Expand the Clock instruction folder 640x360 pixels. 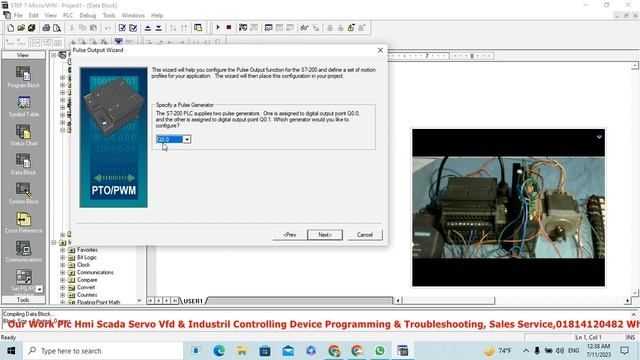click(x=62, y=265)
